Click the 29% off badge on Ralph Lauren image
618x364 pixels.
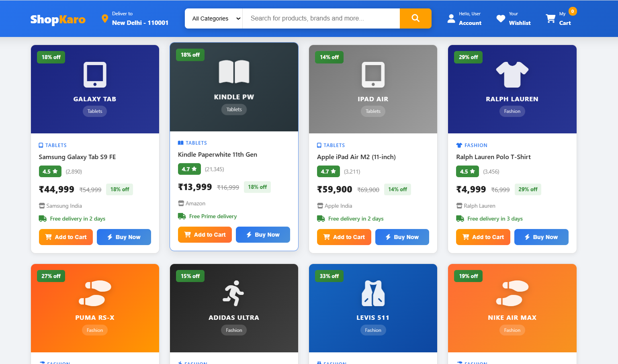[x=469, y=57]
